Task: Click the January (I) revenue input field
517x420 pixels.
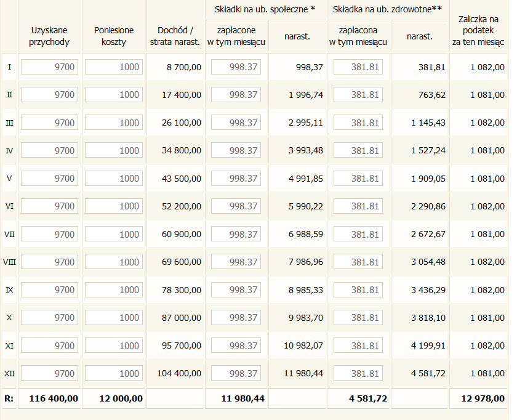Action: point(50,67)
